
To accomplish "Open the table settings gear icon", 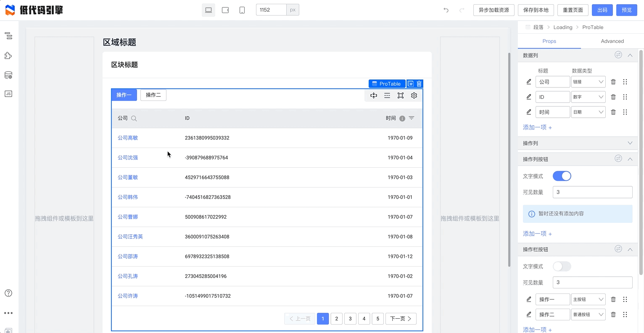I will [x=414, y=95].
